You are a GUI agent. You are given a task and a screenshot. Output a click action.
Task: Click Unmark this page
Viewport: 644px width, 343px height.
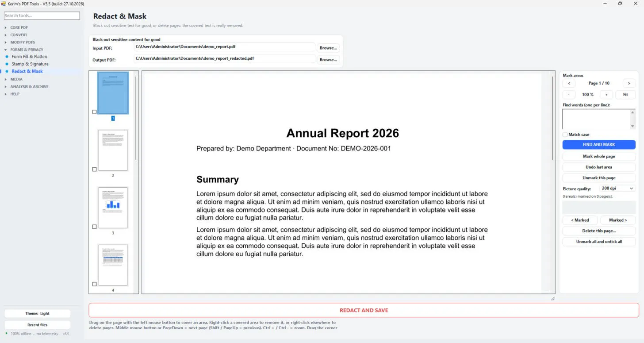coord(599,178)
